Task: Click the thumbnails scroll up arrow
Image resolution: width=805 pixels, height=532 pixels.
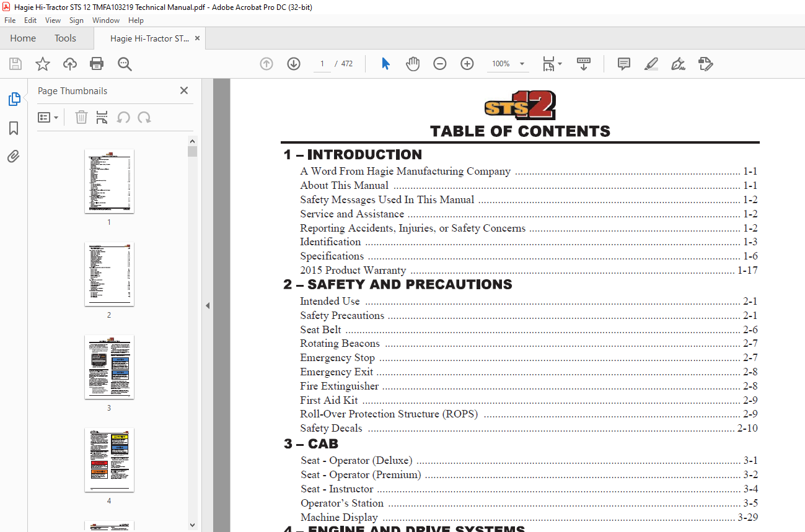Action: [192, 141]
